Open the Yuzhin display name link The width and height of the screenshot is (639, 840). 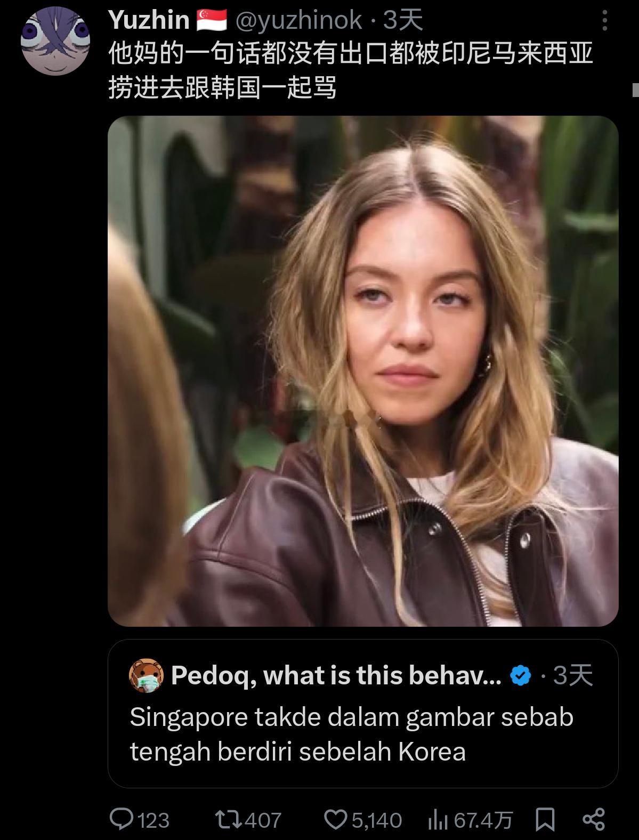pyautogui.click(x=149, y=21)
